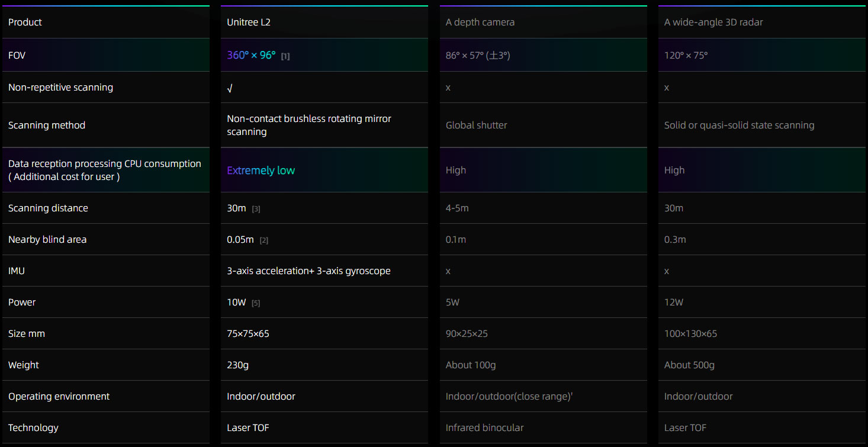Click 'Solid or quasi-solid state scanning'
The image size is (868, 447).
coord(739,125)
